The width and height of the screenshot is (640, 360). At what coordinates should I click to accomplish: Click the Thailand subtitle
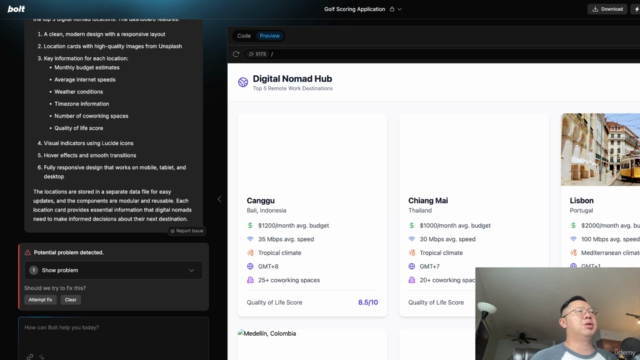pos(420,211)
